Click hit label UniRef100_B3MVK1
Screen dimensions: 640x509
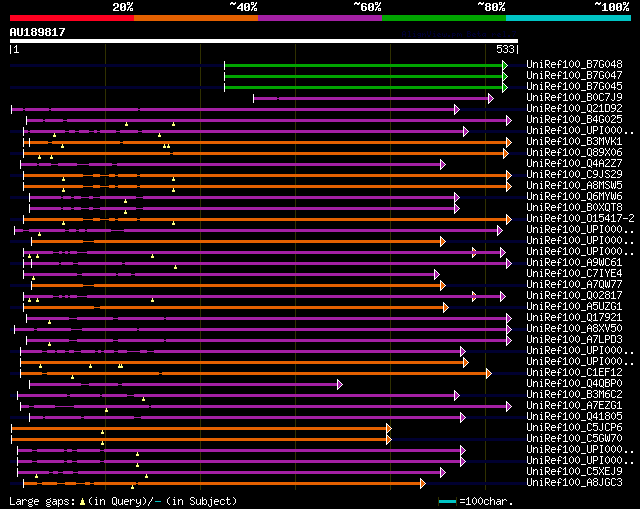(x=574, y=141)
